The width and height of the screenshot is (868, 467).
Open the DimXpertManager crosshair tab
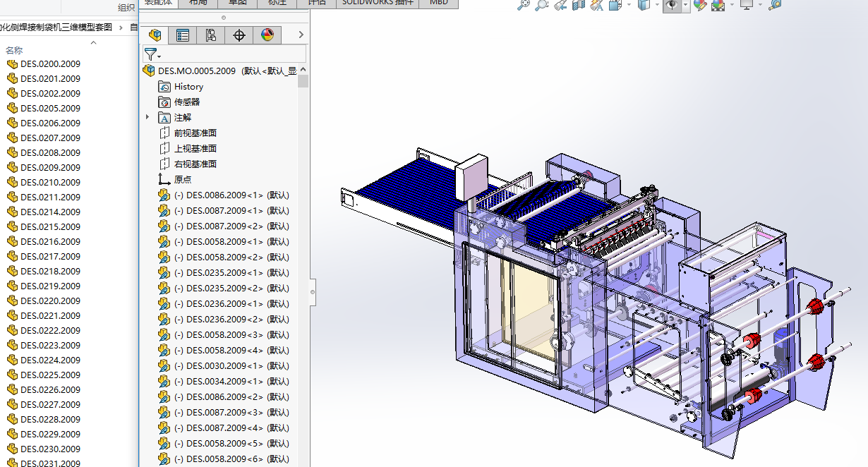239,35
